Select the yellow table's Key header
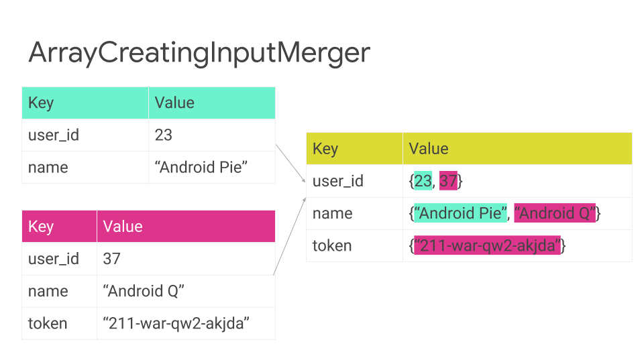Viewport: 644px width, 362px height. click(325, 149)
